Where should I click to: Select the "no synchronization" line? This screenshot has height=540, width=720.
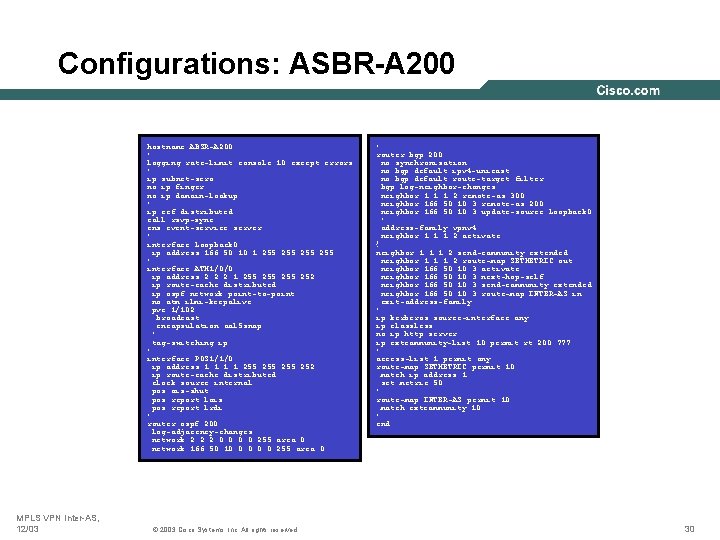424,163
